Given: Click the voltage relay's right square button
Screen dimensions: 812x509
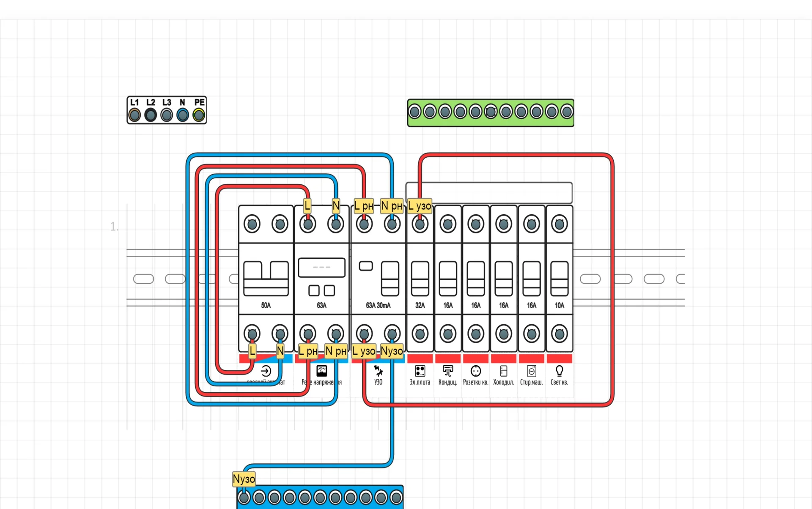Looking at the screenshot, I should point(329,290).
